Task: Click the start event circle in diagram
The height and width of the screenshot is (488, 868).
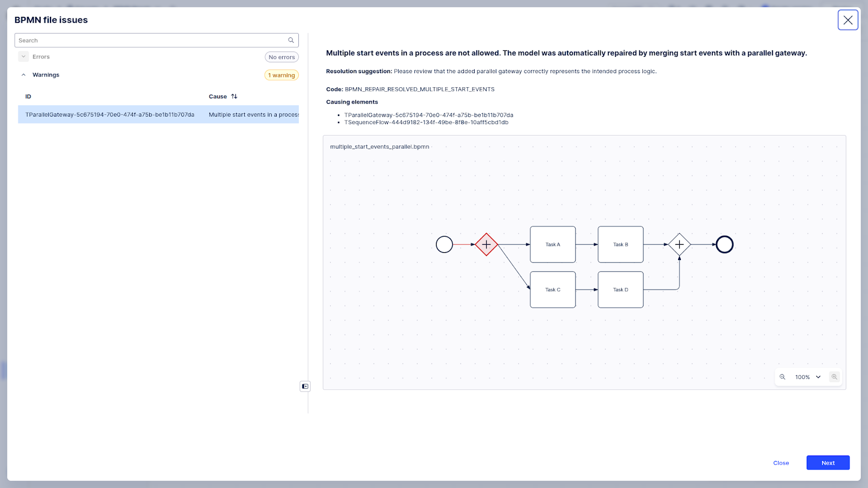Action: click(x=444, y=245)
